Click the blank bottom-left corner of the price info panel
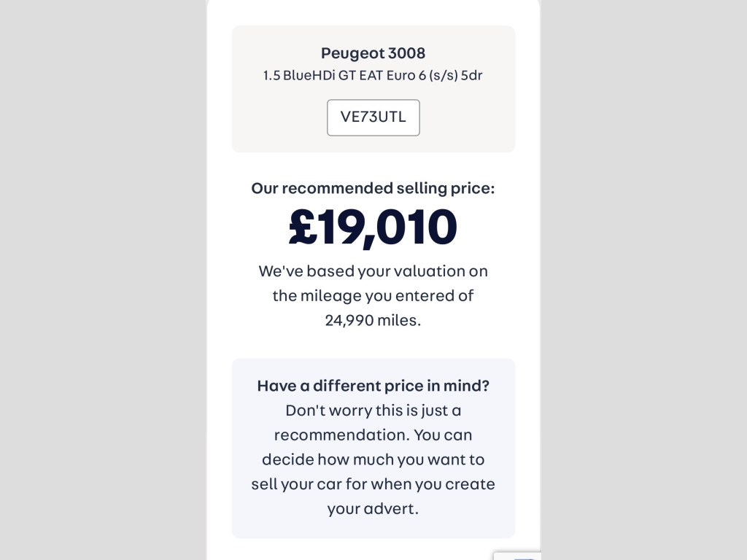This screenshot has width=747, height=560. tap(244, 526)
